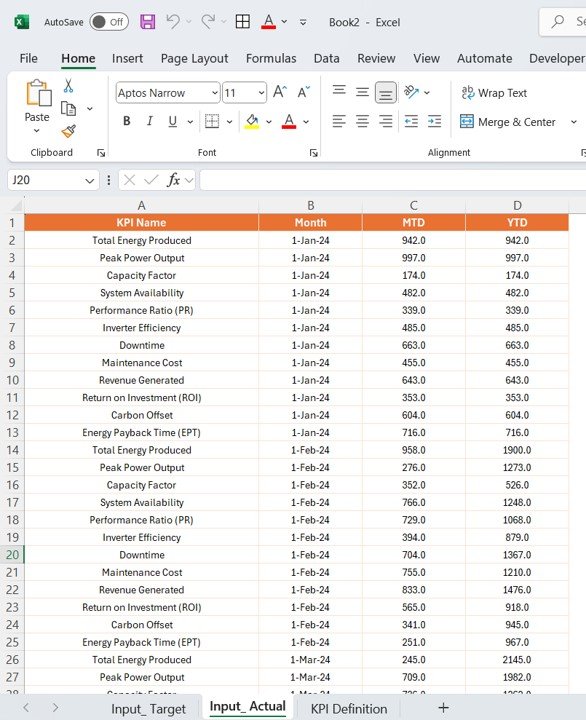
Task: Click into the formula bar
Action: tap(393, 180)
